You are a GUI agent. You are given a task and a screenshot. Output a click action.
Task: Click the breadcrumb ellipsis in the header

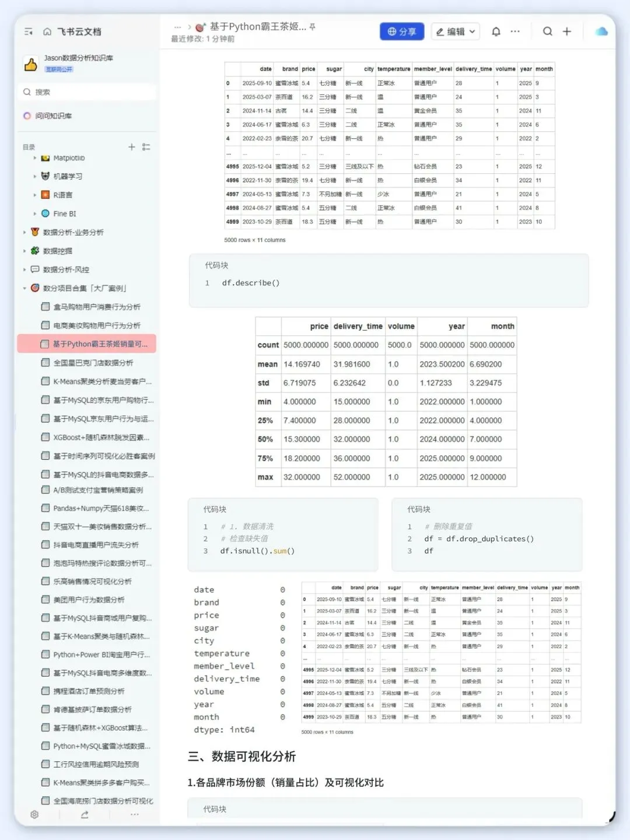[177, 27]
